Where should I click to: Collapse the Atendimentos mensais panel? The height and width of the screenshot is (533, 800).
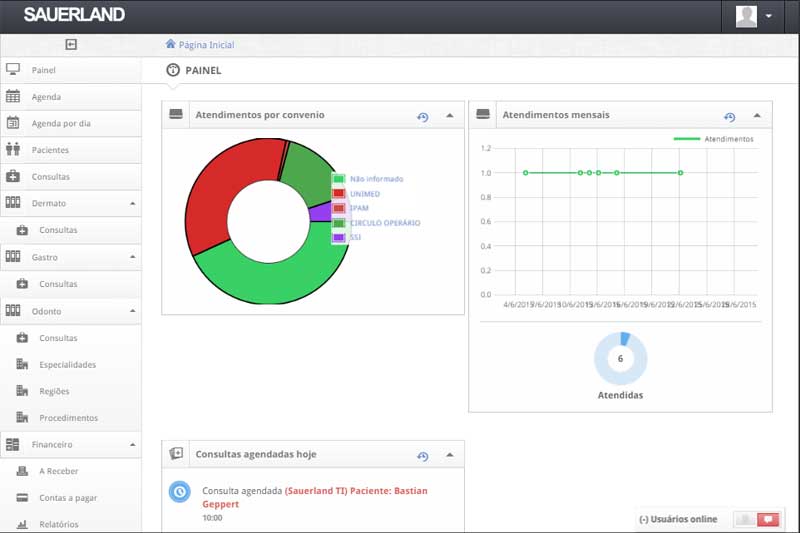[x=757, y=115]
